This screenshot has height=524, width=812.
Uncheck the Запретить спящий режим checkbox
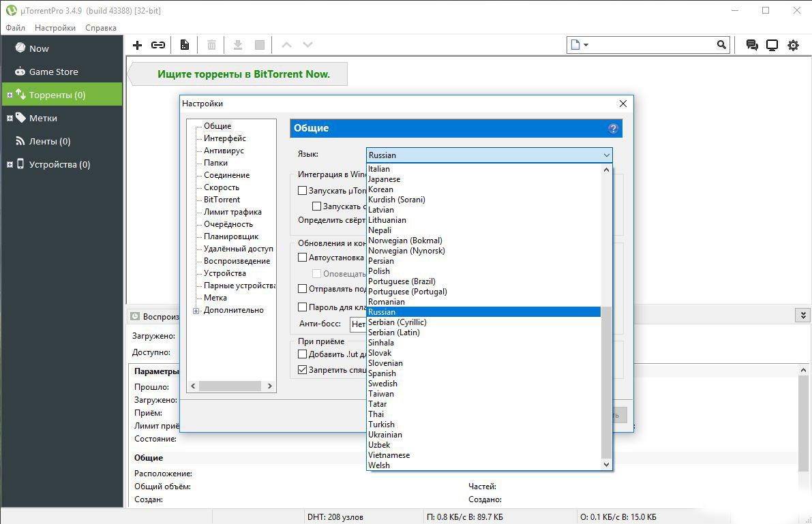tap(303, 370)
